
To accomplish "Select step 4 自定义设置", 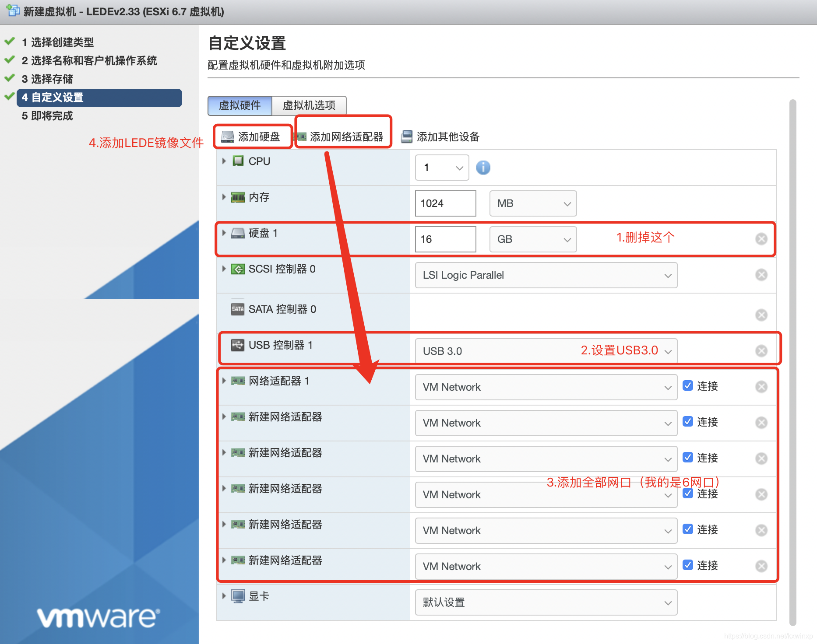I will pos(99,98).
